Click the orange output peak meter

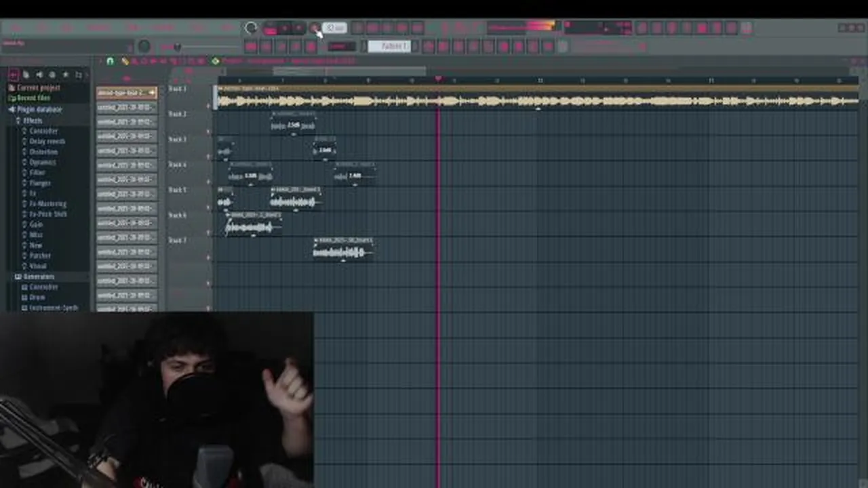tap(521, 27)
